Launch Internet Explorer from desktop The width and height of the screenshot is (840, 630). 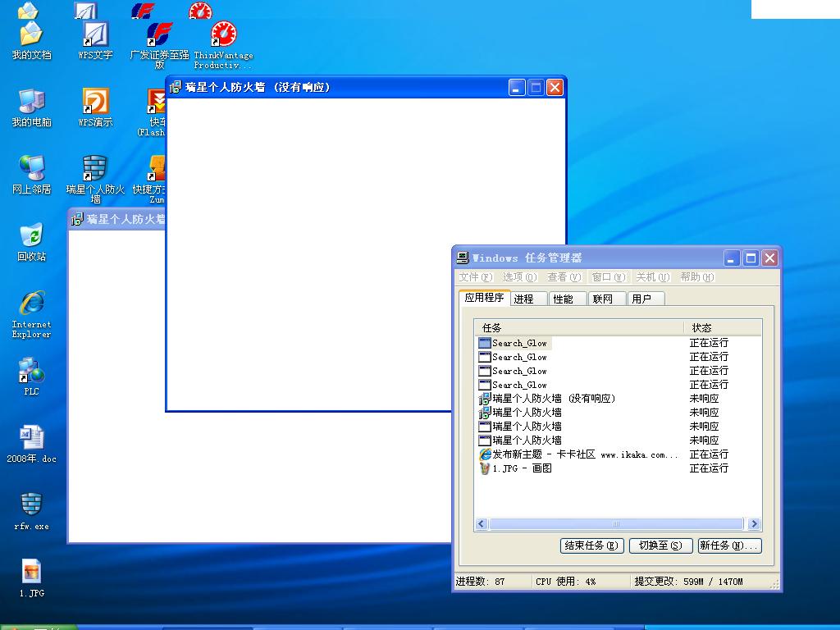31,314
